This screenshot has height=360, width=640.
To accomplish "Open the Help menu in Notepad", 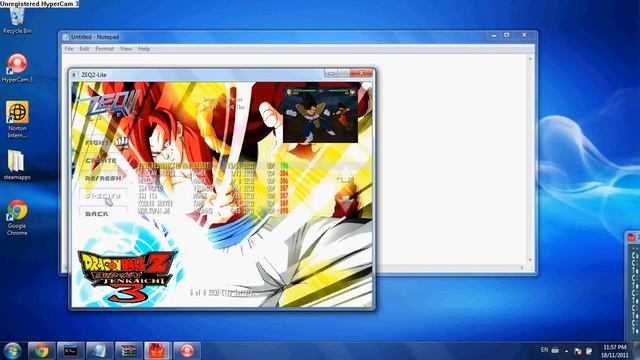I will (144, 49).
